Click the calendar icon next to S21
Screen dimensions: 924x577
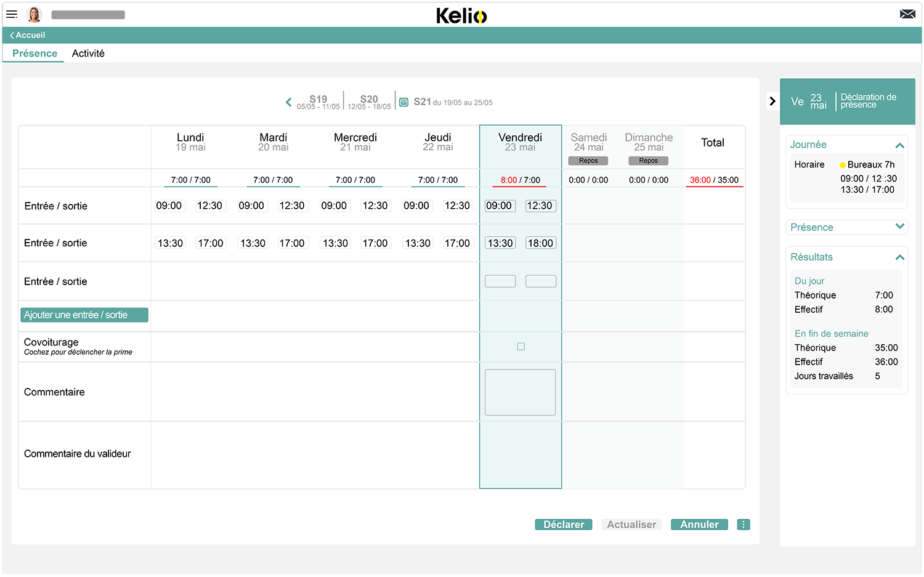(403, 102)
